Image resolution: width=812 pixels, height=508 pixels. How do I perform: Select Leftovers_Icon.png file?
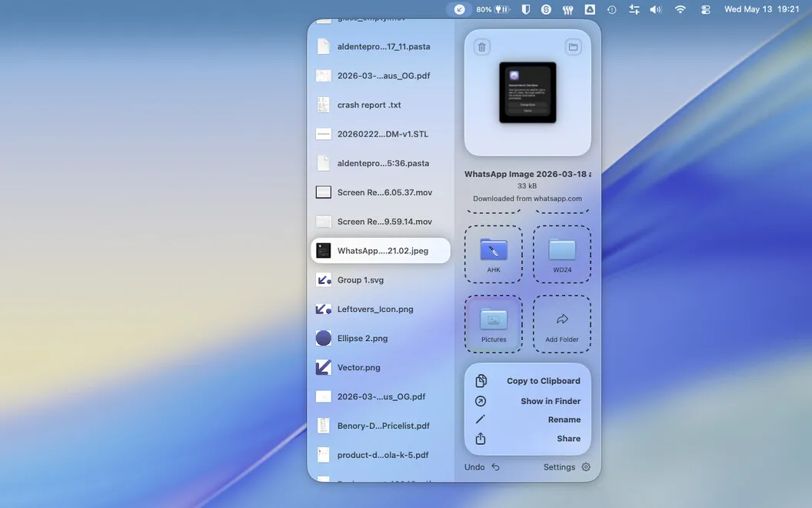point(381,309)
